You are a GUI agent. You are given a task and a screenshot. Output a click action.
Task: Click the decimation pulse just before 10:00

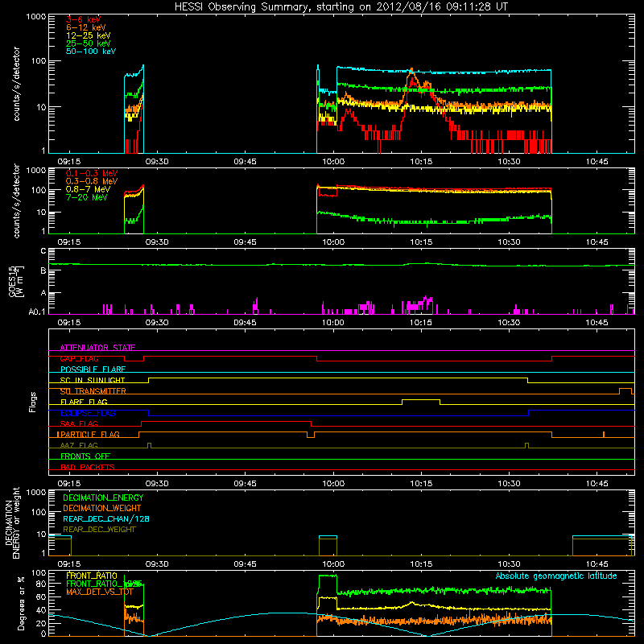click(x=328, y=546)
